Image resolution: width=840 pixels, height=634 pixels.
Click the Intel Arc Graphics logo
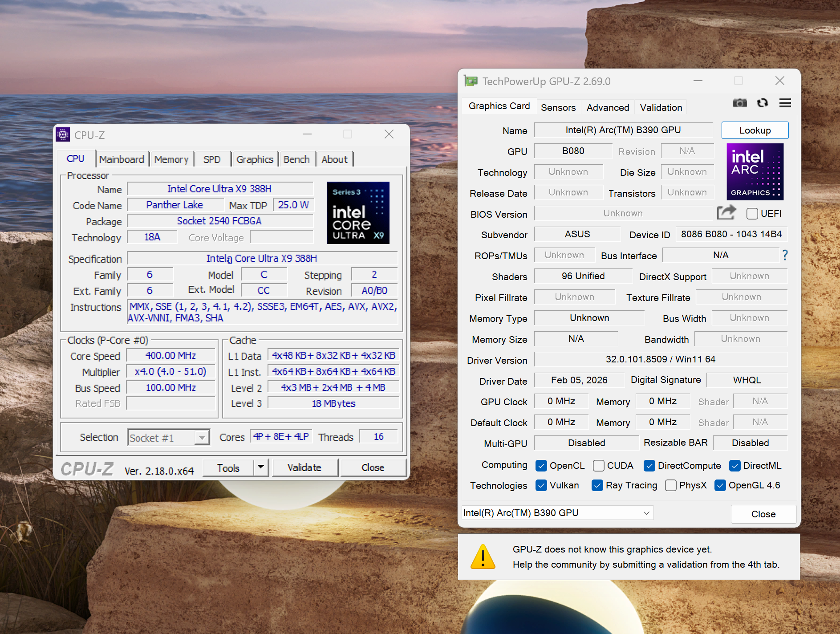pos(755,172)
